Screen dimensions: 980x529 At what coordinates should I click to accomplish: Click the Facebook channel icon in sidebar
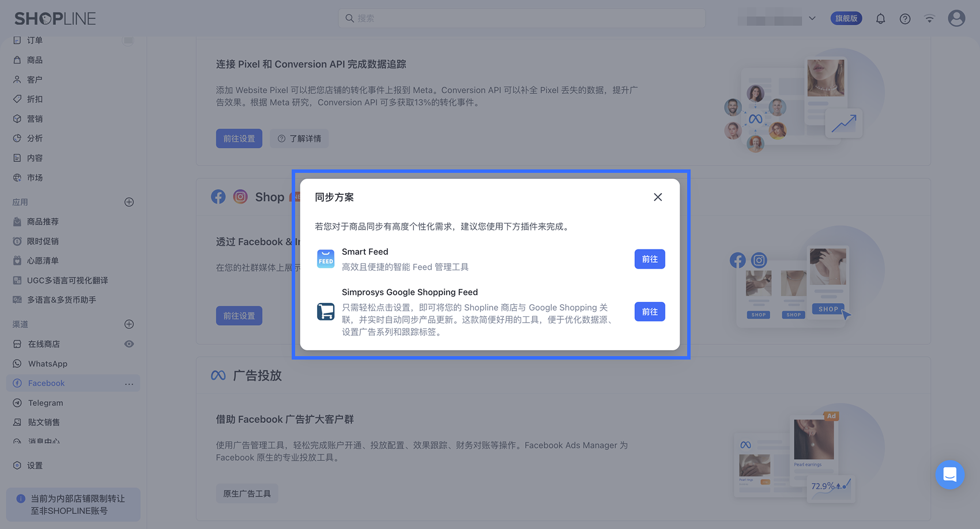[x=17, y=383]
